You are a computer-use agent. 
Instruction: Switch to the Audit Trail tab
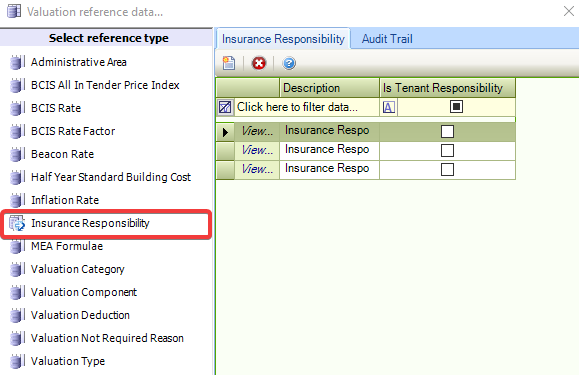pos(387,39)
